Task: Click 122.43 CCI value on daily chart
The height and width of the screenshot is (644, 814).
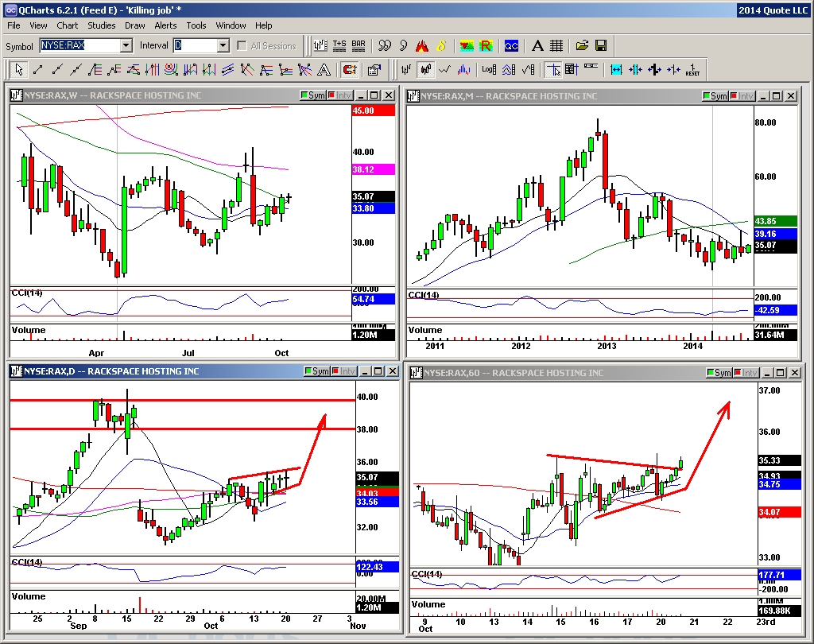Action: click(377, 567)
